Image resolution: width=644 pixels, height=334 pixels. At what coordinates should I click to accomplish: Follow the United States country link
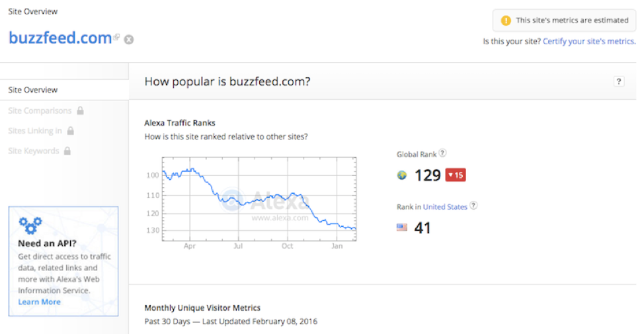pyautogui.click(x=445, y=207)
